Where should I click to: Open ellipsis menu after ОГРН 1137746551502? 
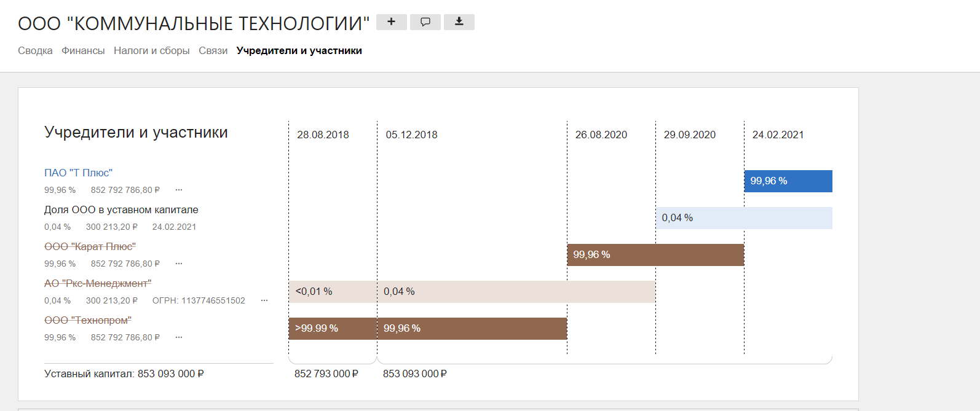pos(264,300)
